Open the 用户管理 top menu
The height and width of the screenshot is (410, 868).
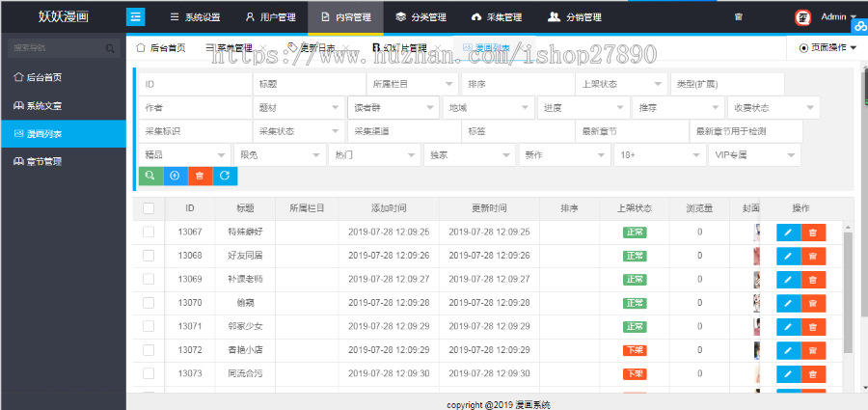[270, 17]
